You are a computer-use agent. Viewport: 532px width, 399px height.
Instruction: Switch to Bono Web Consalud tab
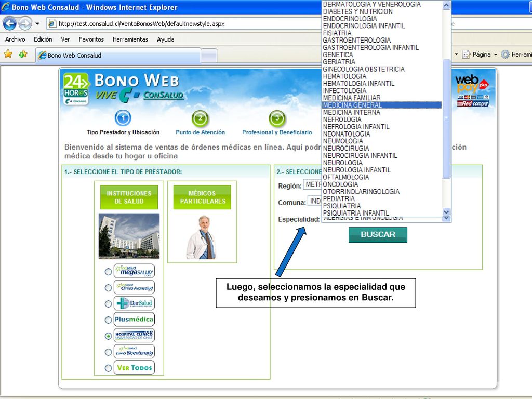pyautogui.click(x=118, y=55)
